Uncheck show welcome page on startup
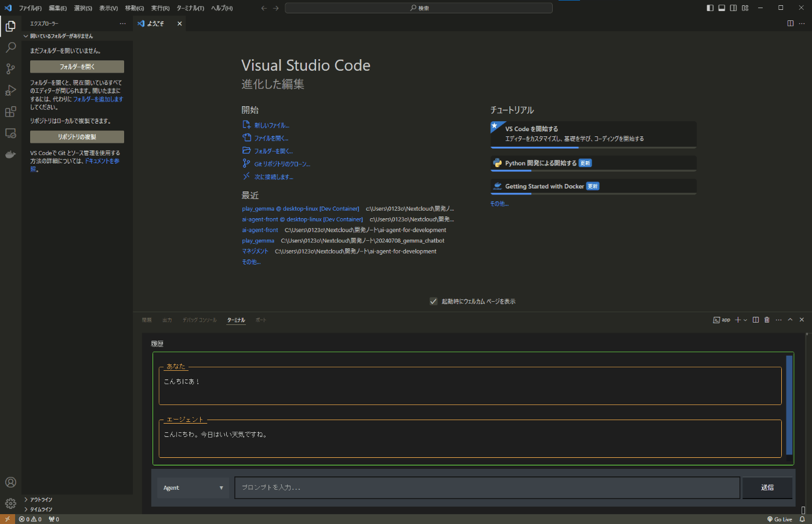 point(433,301)
